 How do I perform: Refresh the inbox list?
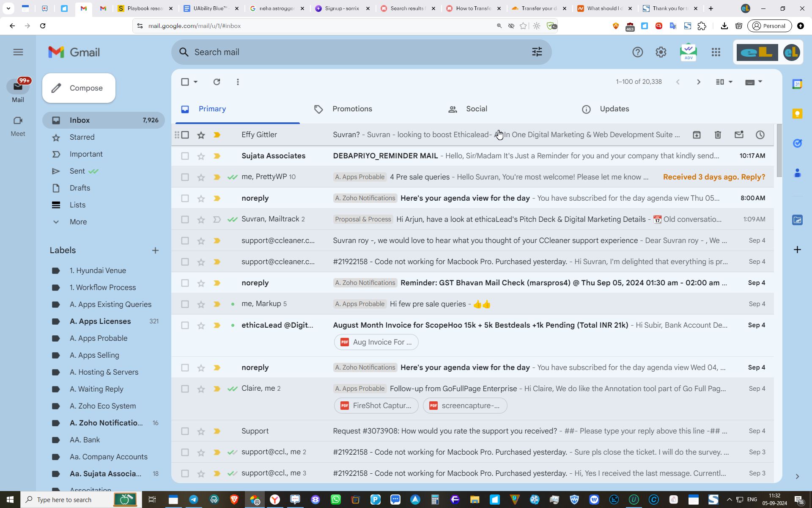pos(217,82)
